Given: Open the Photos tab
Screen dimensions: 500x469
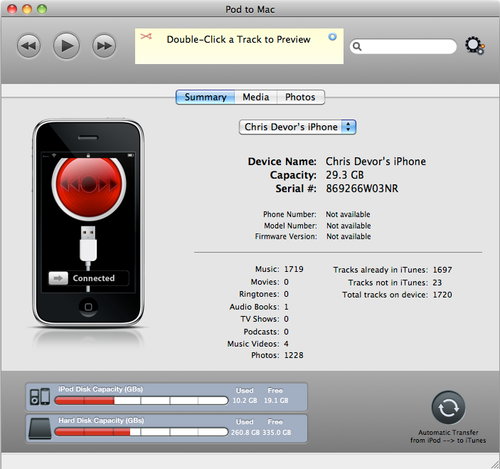Looking at the screenshot, I should [x=300, y=97].
